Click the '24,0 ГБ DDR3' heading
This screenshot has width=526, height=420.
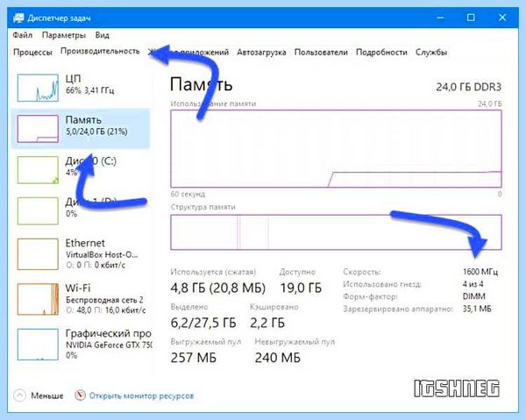[468, 87]
